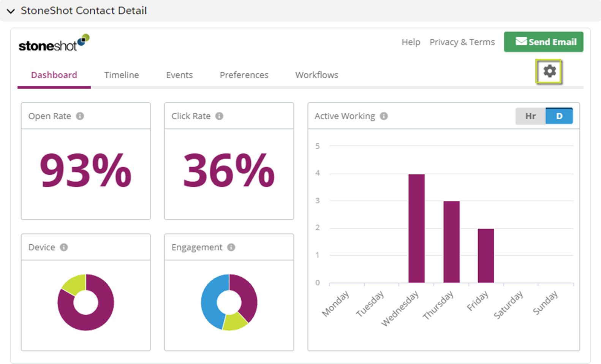Click the Click Rate card title
Viewport: 601px width, 364px height.
coord(191,116)
